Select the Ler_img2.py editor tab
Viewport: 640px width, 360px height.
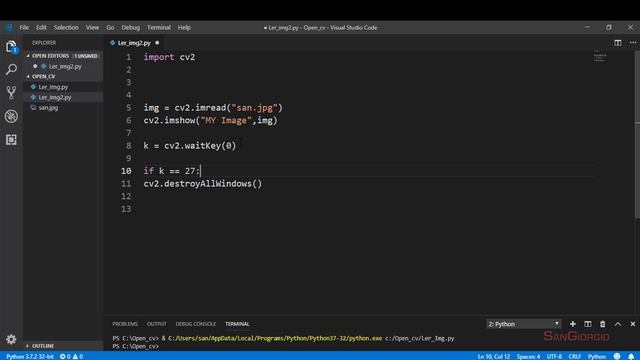134,43
